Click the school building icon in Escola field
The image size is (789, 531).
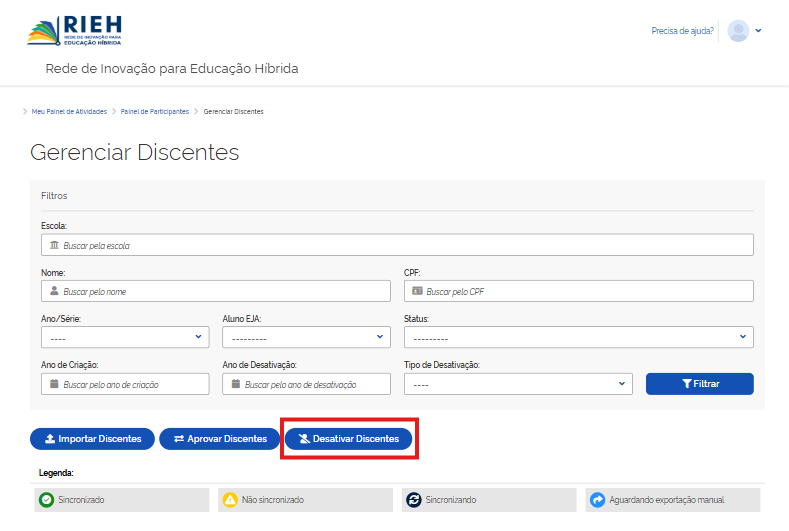tap(54, 245)
